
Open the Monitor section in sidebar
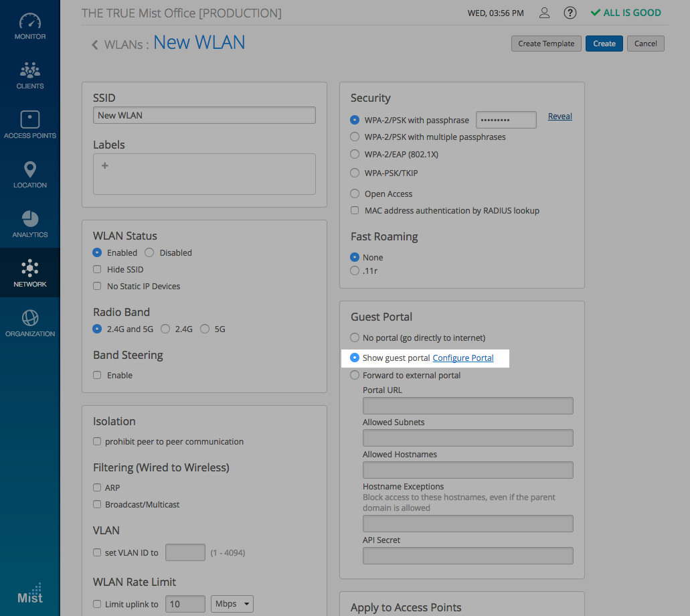[29, 27]
